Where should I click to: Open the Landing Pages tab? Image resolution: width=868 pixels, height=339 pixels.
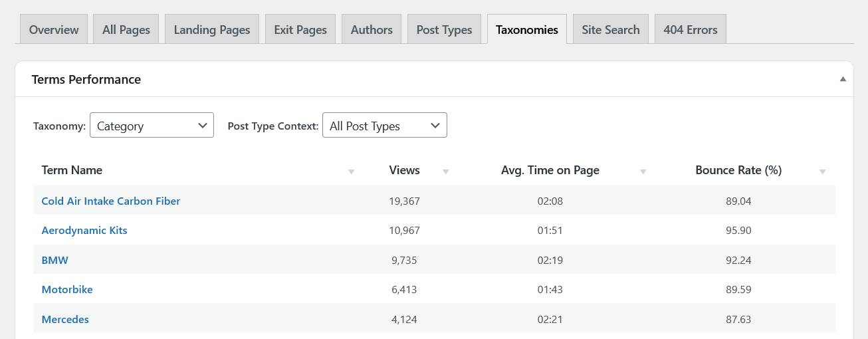pos(212,29)
